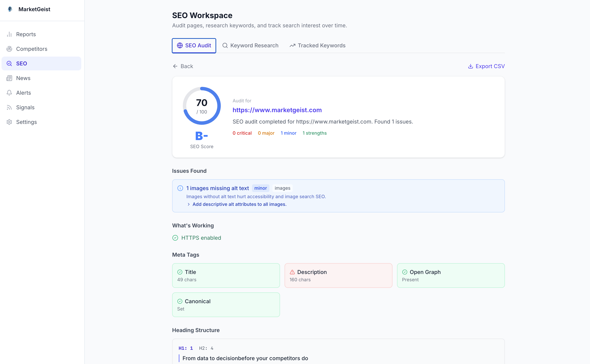Open the Tracked Keywords tab
Screen dimensions: 590x364
click(317, 45)
